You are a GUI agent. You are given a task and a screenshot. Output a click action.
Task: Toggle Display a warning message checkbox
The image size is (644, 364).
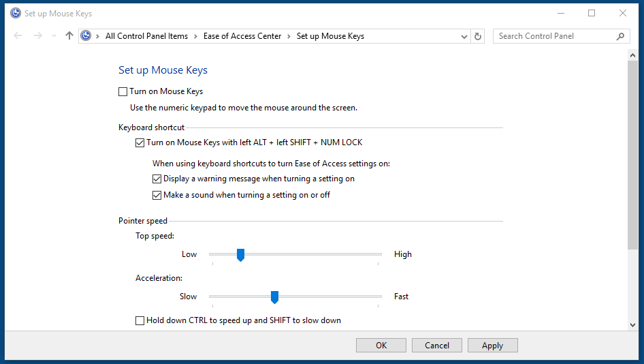pos(157,179)
